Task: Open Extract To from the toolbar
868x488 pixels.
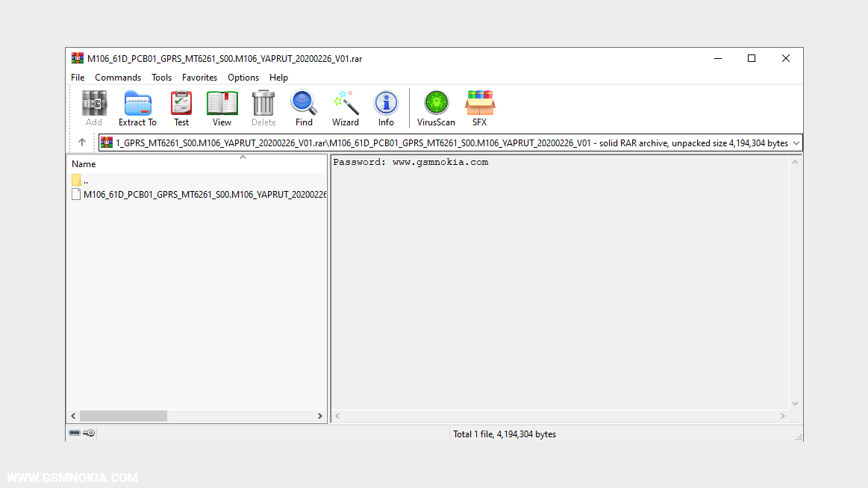Action: 137,108
